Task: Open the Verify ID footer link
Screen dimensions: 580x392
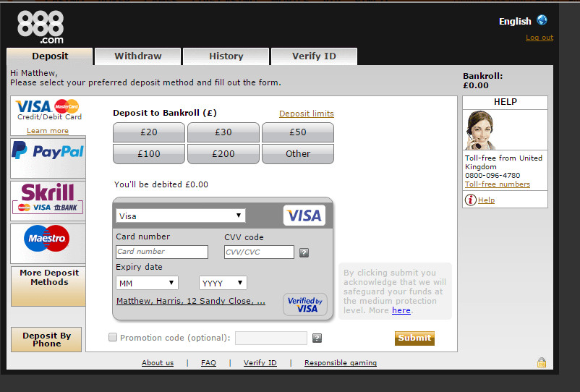Action: [x=260, y=363]
